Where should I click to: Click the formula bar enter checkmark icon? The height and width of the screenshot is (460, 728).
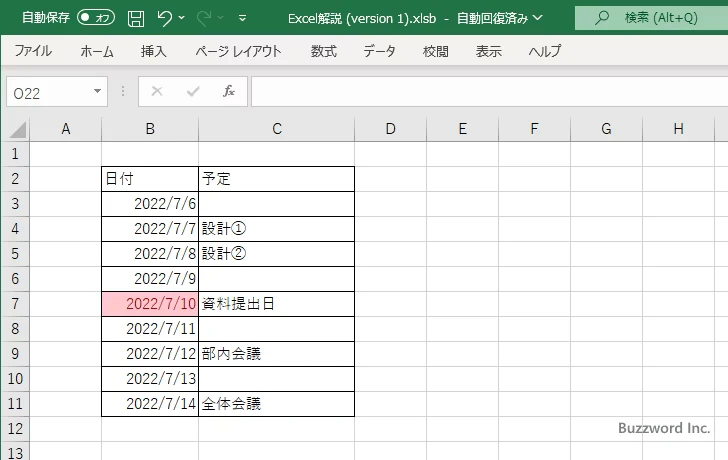(x=193, y=91)
